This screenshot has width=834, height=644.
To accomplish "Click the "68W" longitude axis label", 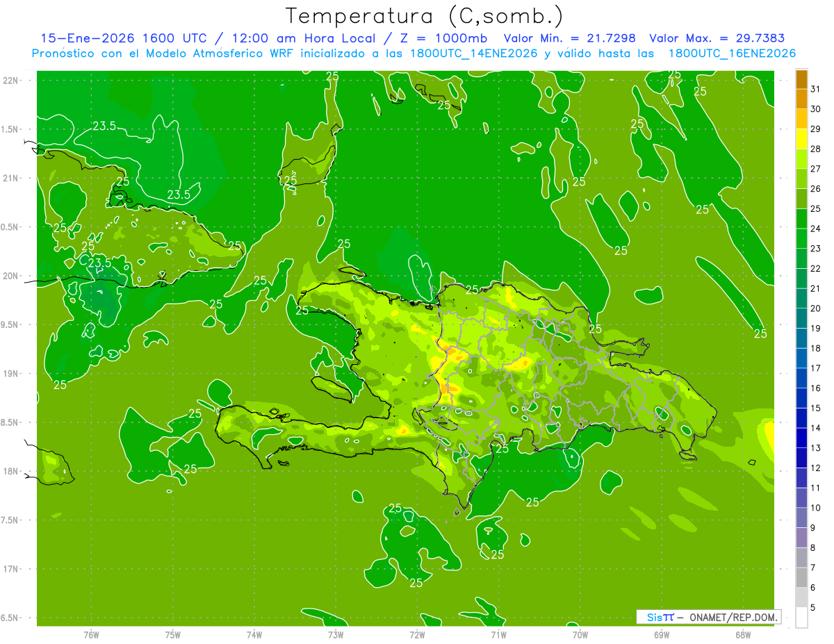I will click(743, 634).
